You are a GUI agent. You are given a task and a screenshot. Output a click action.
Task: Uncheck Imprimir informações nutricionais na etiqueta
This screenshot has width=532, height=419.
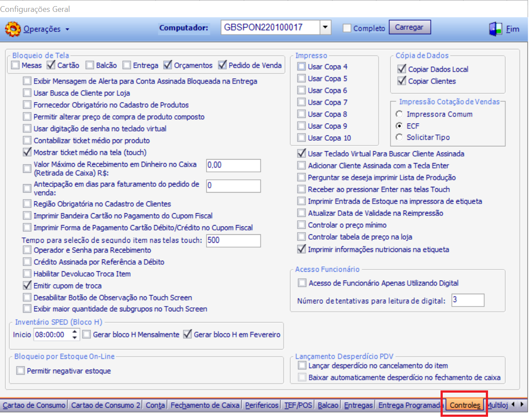pos(301,249)
